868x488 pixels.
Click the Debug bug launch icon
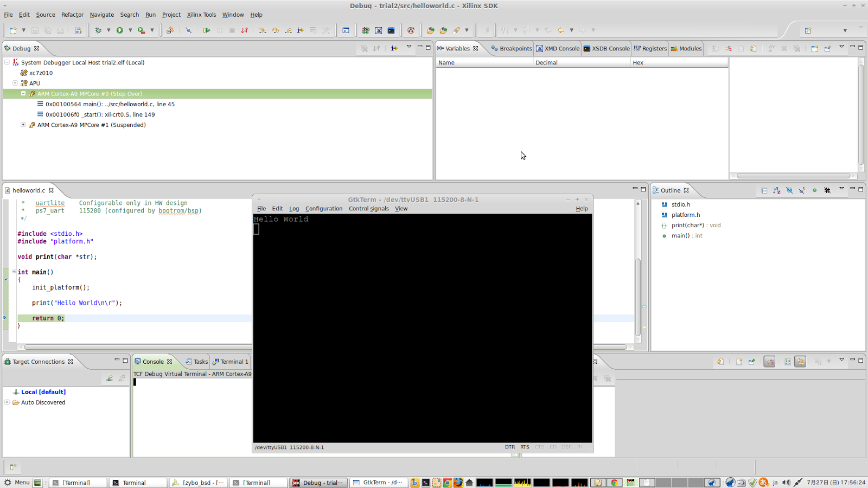point(98,30)
